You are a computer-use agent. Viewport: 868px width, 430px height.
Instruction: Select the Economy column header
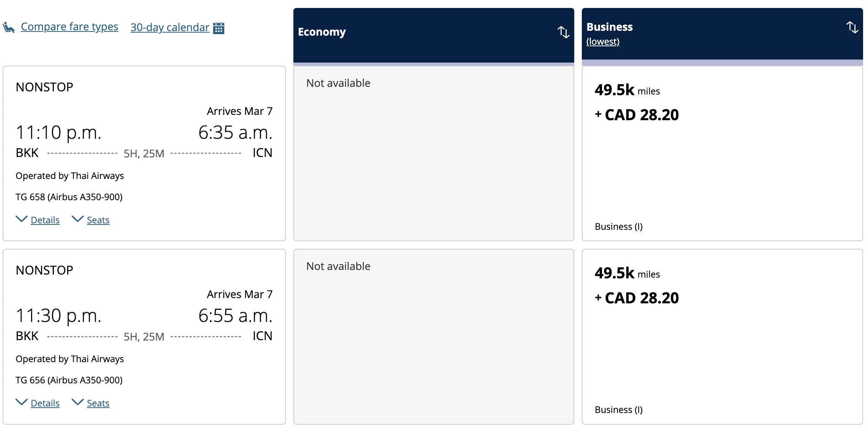[x=322, y=32]
